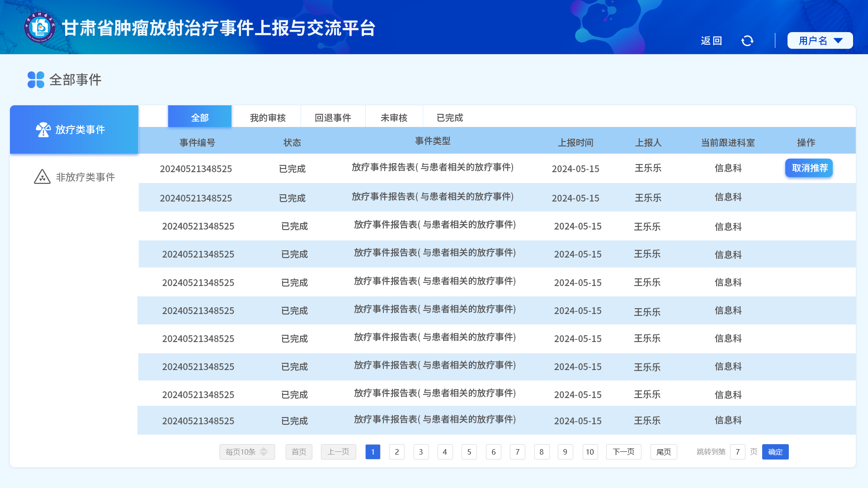Go to page 4
The image size is (868, 488).
tap(445, 452)
